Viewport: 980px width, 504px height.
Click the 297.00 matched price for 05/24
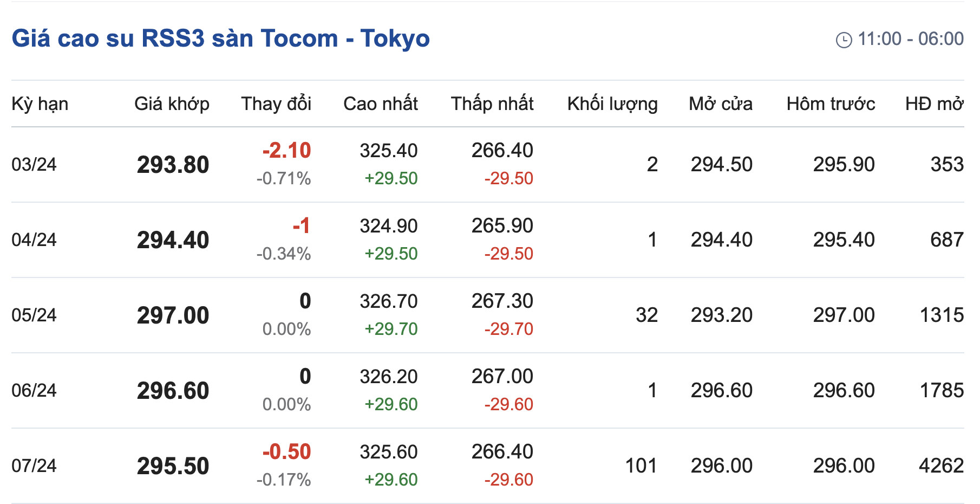coord(173,315)
